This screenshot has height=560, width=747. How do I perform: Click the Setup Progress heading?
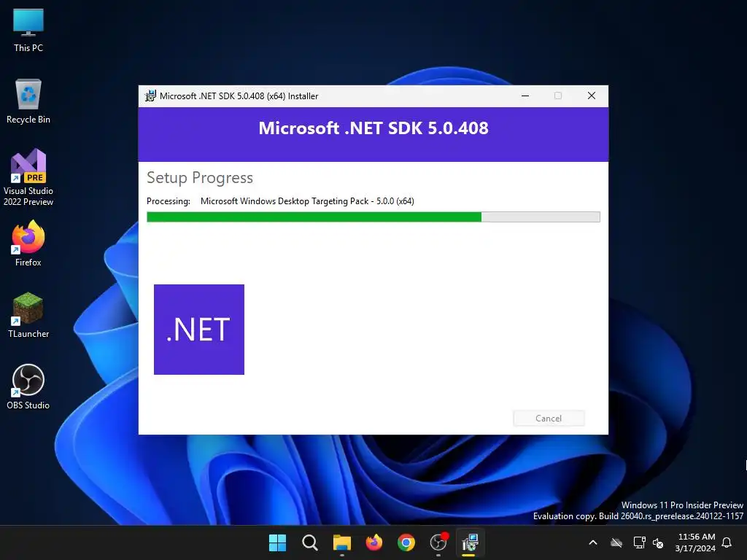click(x=200, y=178)
